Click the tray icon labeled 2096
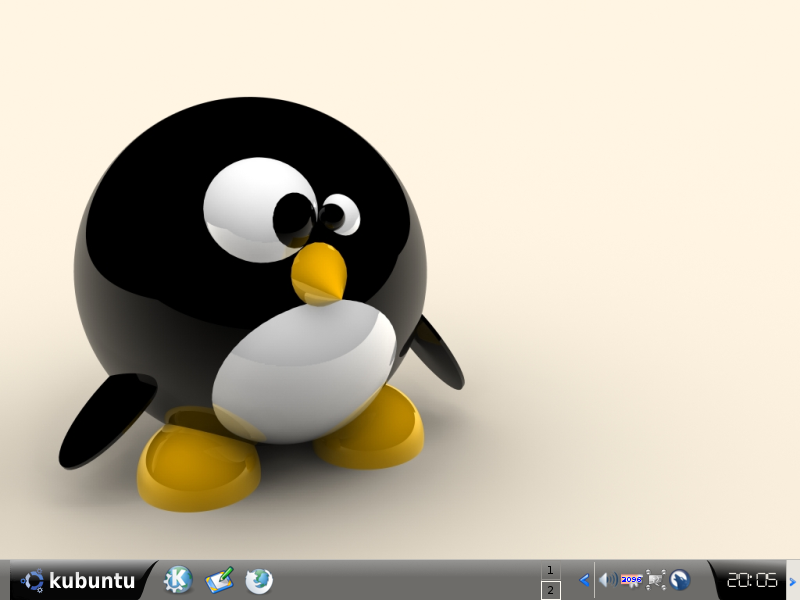The height and width of the screenshot is (600, 800). 632,580
